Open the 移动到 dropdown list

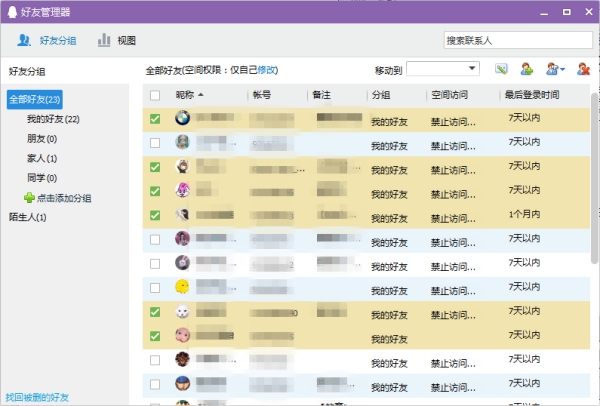pyautogui.click(x=443, y=69)
